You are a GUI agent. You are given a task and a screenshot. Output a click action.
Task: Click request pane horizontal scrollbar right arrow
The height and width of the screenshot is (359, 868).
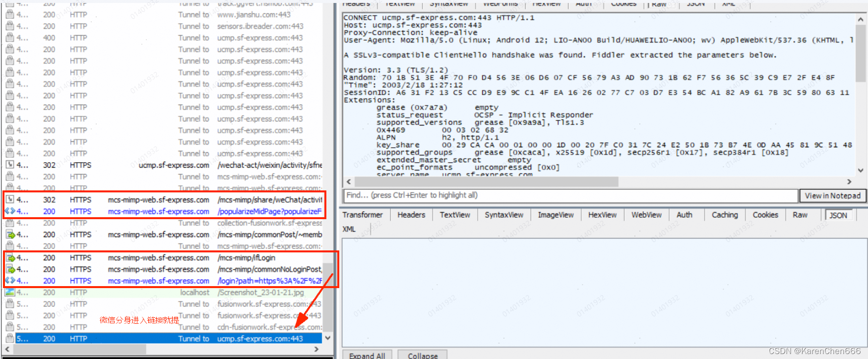(849, 182)
